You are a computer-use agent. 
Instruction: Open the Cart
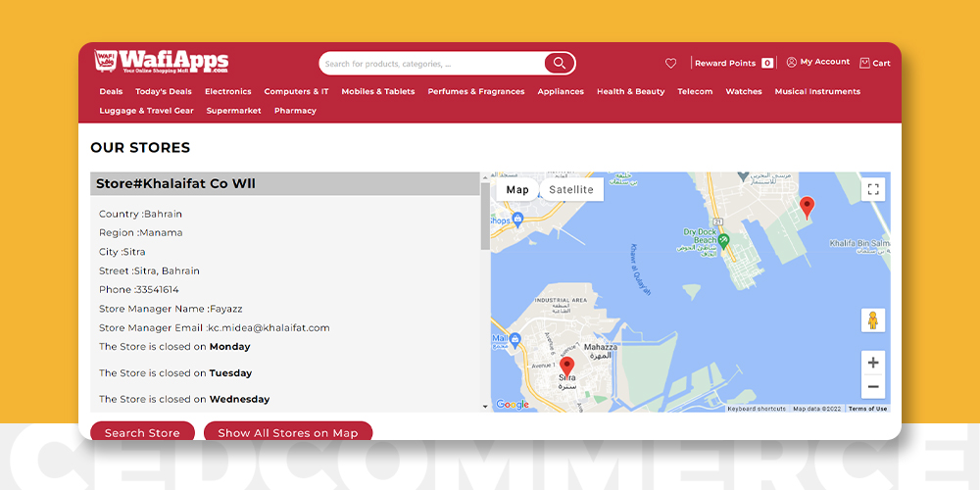[875, 63]
